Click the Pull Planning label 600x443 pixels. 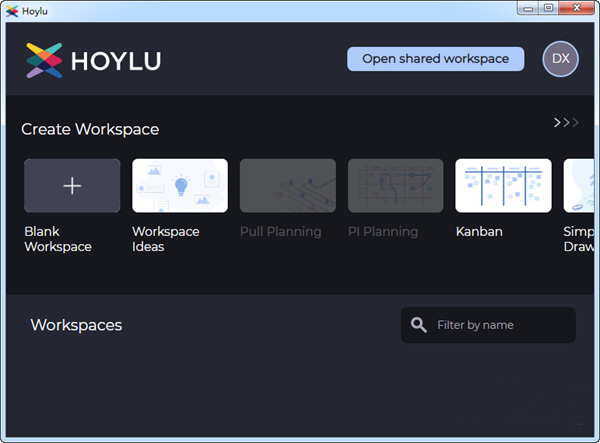pos(280,232)
